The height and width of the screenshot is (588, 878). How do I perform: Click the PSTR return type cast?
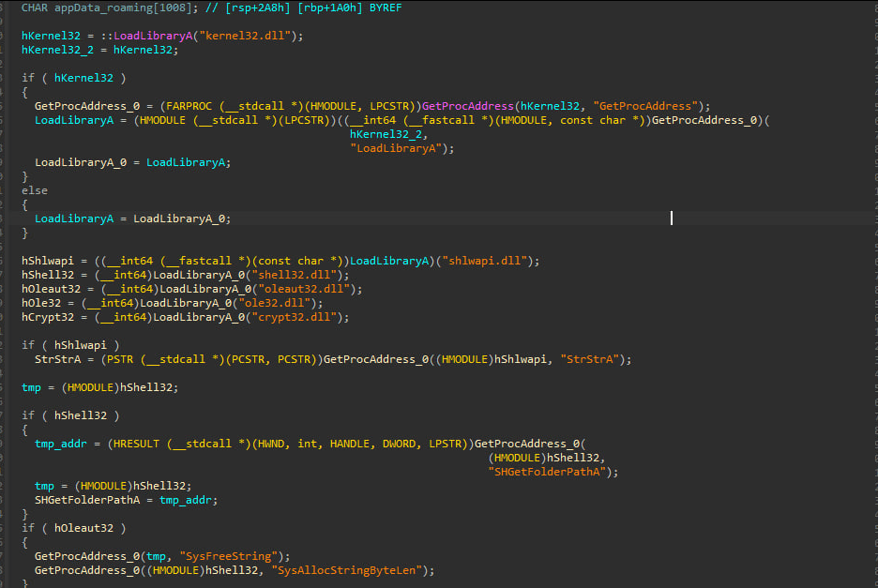120,359
